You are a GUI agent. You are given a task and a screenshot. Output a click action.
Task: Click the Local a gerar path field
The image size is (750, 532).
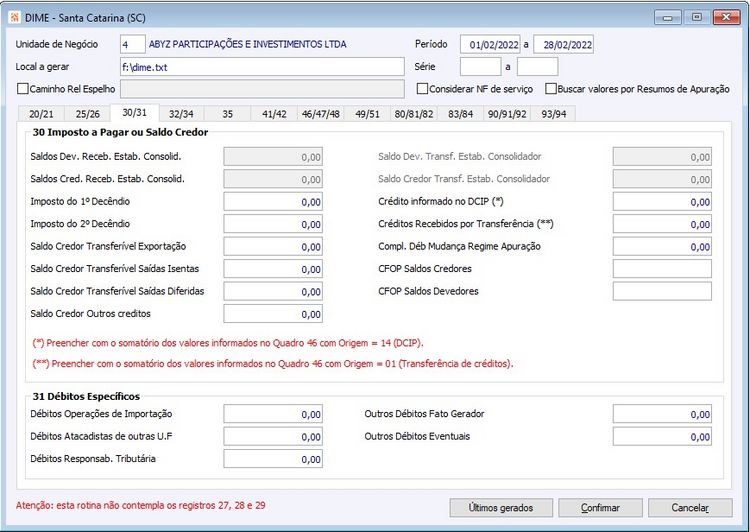[x=262, y=67]
